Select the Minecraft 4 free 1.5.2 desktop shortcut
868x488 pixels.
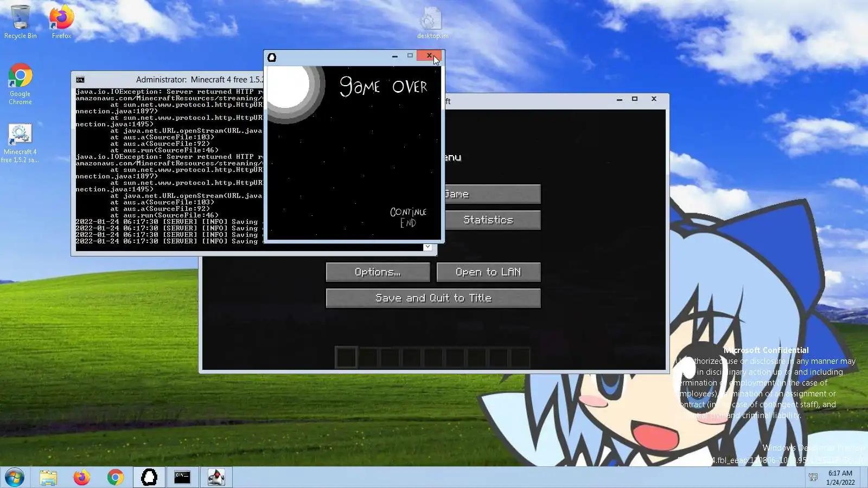click(x=20, y=144)
